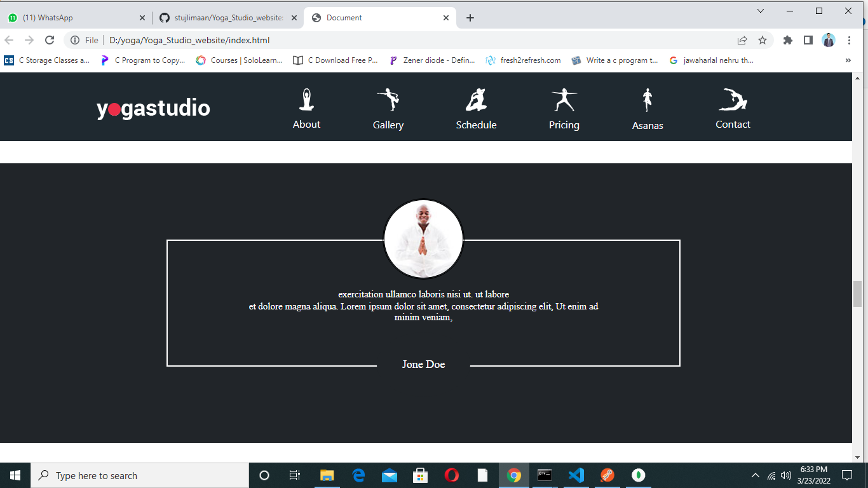Go back with the browser back arrow
868x488 pixels.
click(9, 40)
